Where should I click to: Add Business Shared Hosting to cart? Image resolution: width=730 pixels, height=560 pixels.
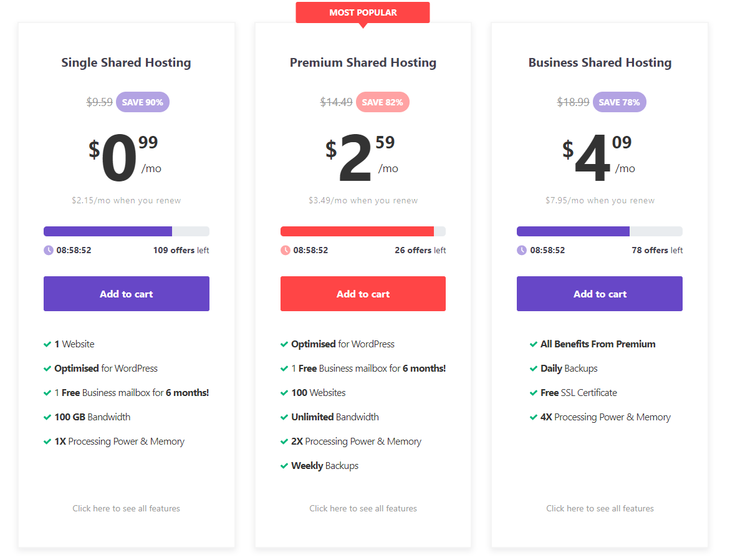coord(600,294)
